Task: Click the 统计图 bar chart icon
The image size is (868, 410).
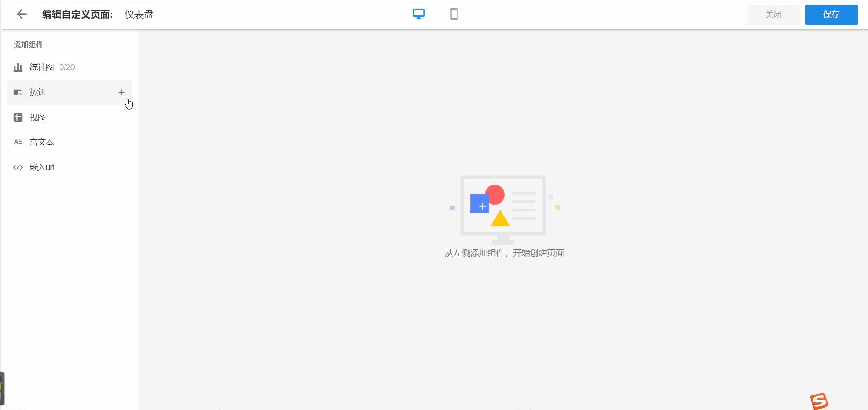Action: [18, 67]
